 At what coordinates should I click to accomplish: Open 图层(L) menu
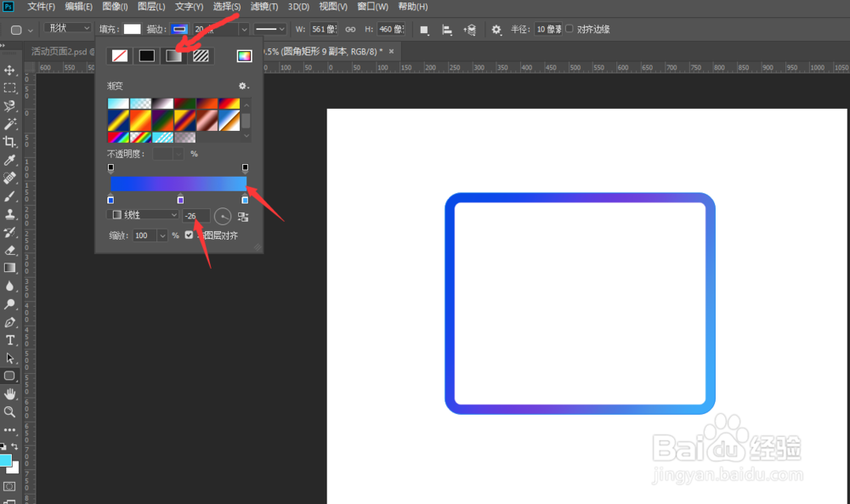pyautogui.click(x=151, y=7)
